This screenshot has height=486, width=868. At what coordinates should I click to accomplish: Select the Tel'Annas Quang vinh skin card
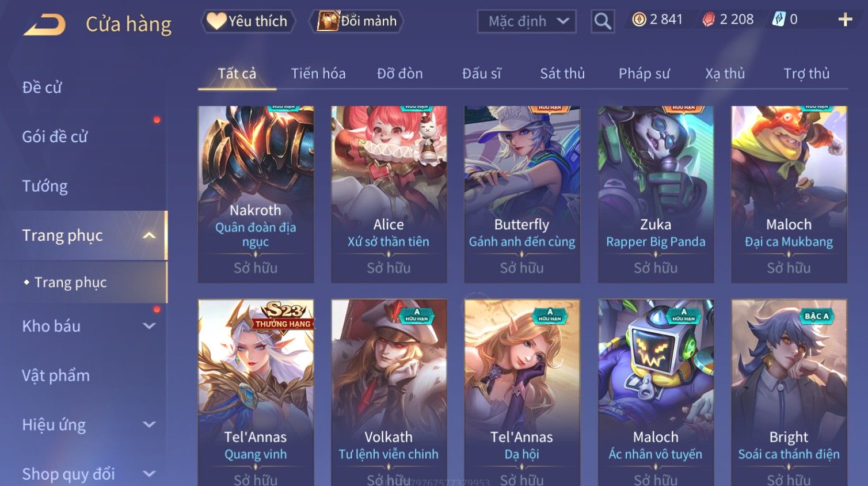[x=256, y=392]
